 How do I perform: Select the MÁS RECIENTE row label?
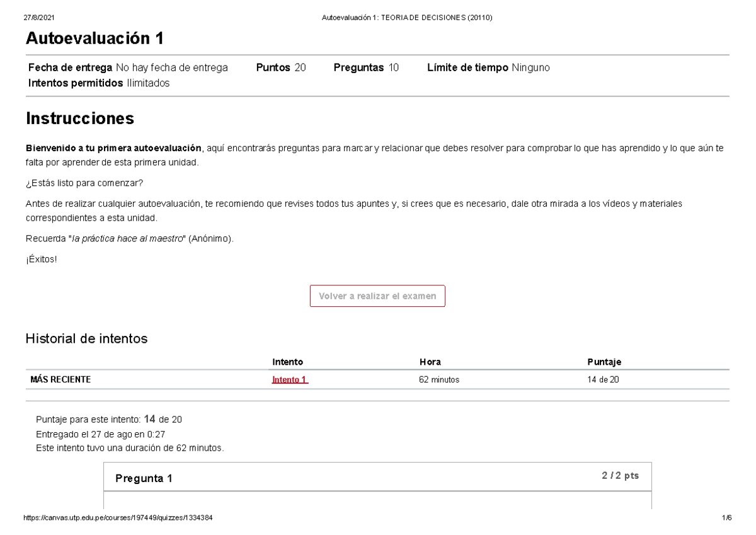(x=60, y=380)
